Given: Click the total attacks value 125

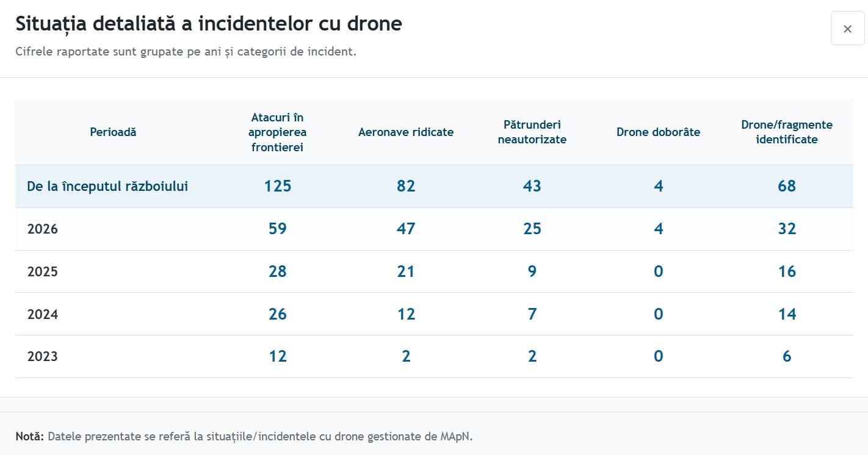Looking at the screenshot, I should 278,186.
